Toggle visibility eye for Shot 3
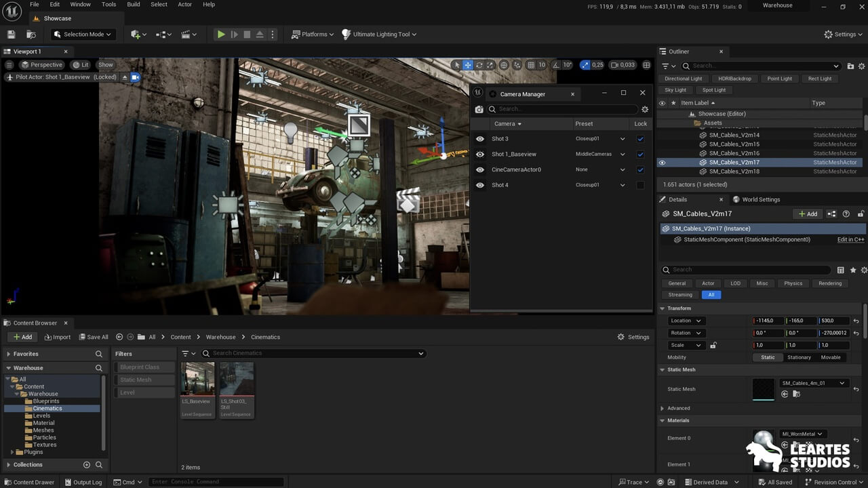Image resolution: width=868 pixels, height=488 pixels. point(480,139)
